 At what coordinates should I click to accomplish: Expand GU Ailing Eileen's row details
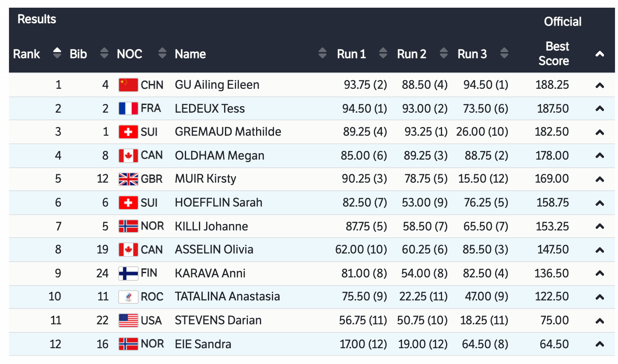click(600, 85)
